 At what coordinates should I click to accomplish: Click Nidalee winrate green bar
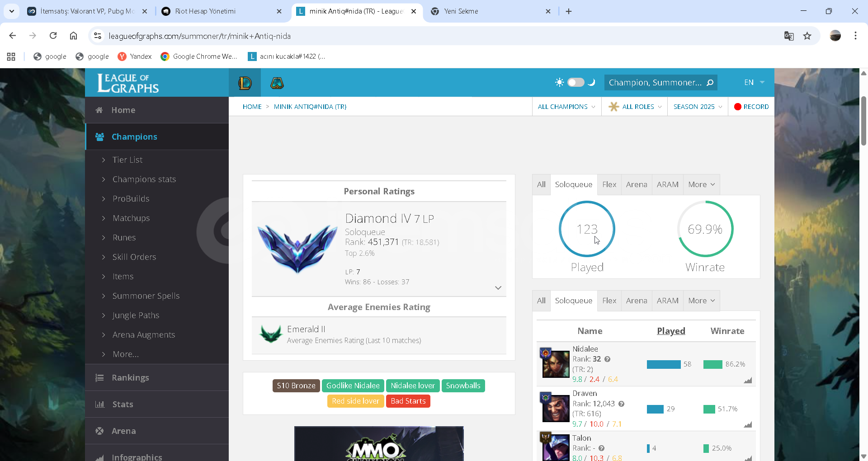(x=713, y=364)
